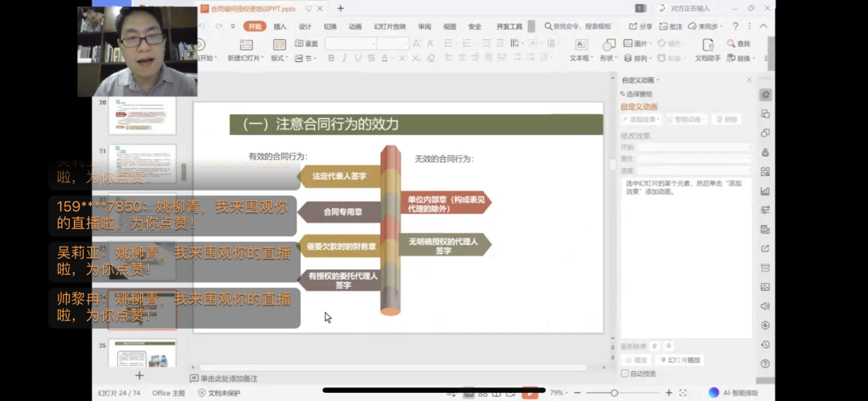The image size is (868, 401).
Task: Switch to the Insert (插入) tab
Action: (x=280, y=27)
